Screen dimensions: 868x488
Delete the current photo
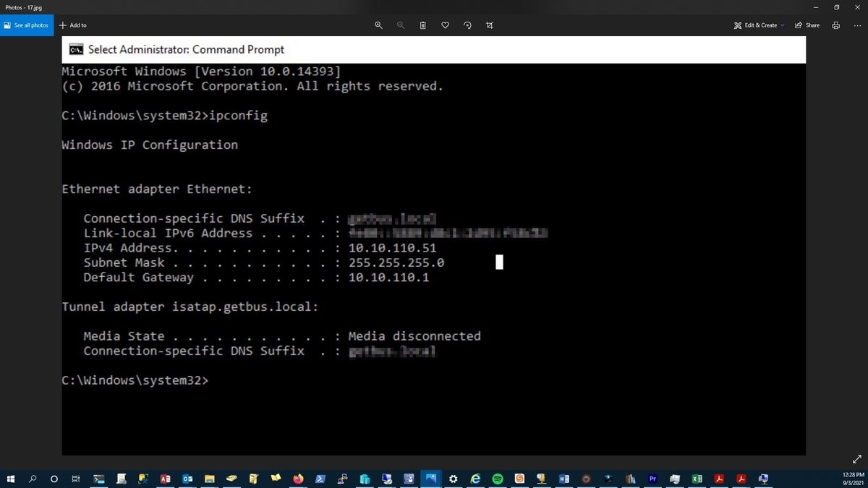tap(422, 25)
